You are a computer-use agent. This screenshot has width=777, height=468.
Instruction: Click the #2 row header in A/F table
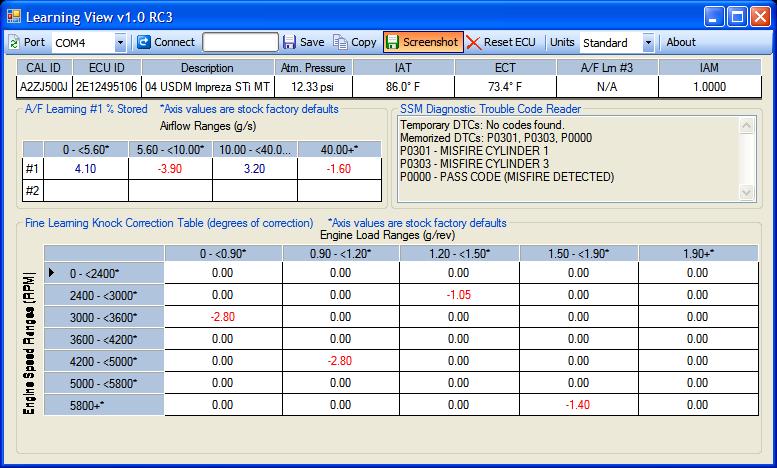tap(33, 189)
